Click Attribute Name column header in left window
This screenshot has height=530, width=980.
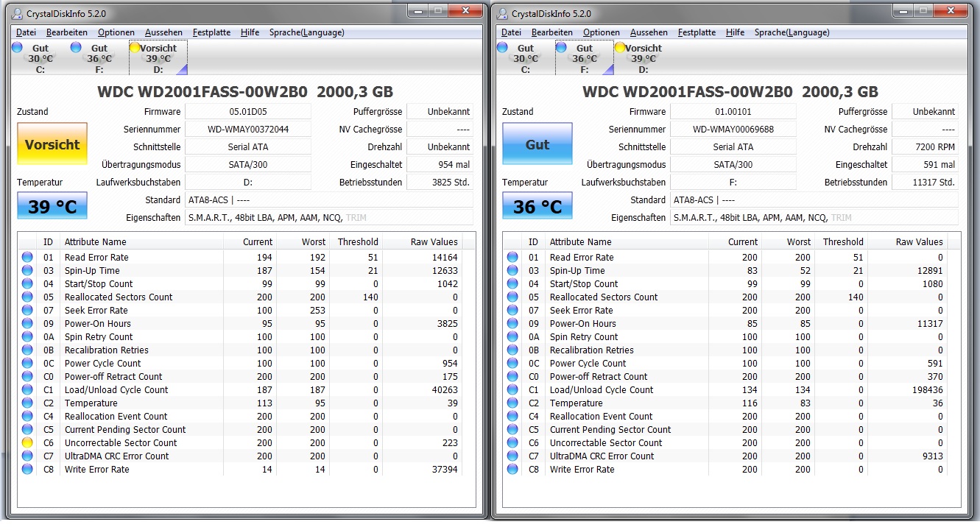tap(142, 241)
